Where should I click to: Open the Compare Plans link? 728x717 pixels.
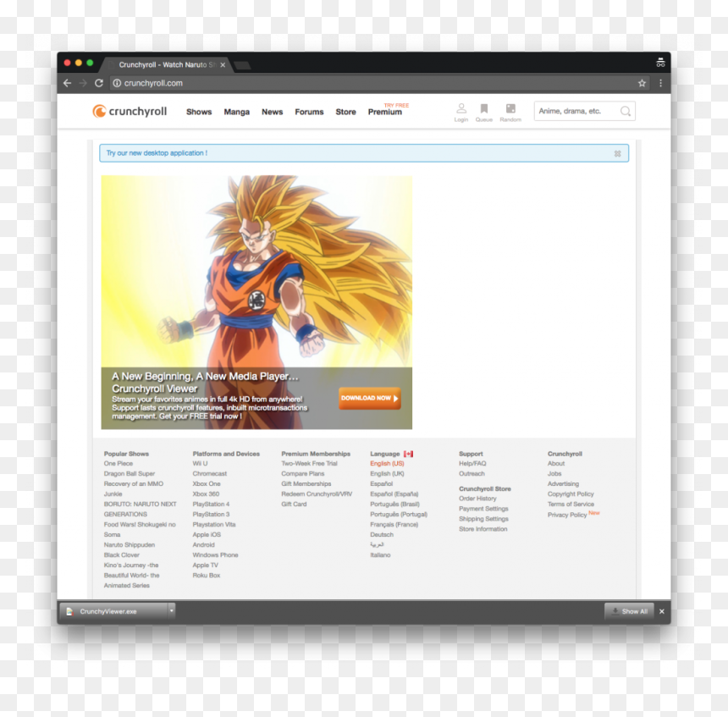303,474
